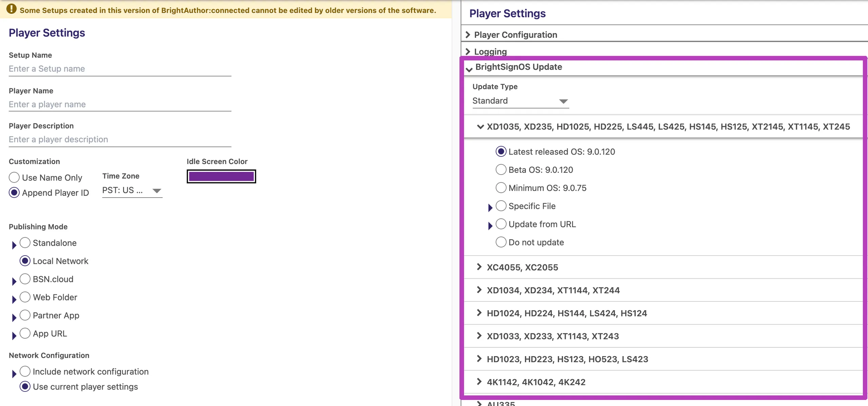Expand the Standalone options triangle
This screenshot has width=868, height=406.
(x=14, y=245)
